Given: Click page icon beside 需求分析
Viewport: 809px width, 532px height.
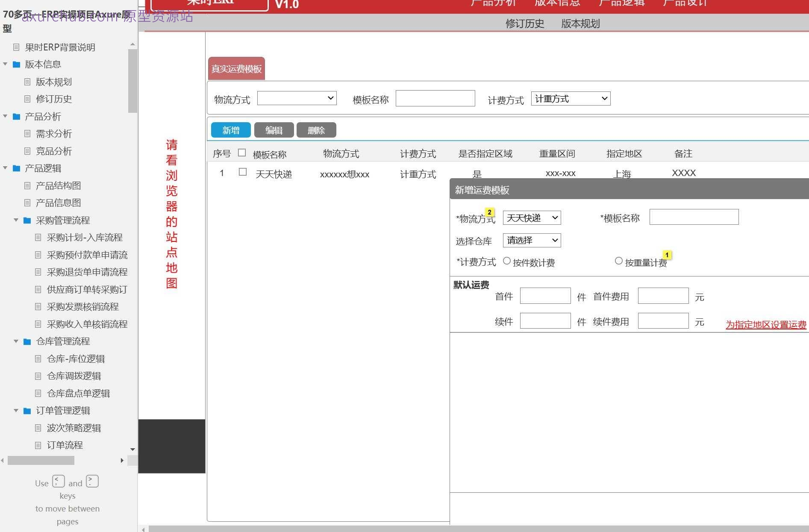Looking at the screenshot, I should click(27, 134).
